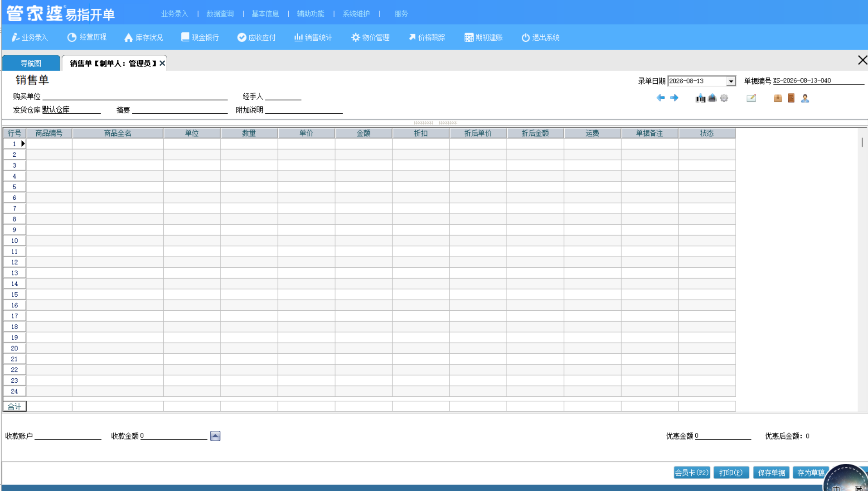Select row number 12 in the grid
The height and width of the screenshot is (491, 868).
(15, 262)
